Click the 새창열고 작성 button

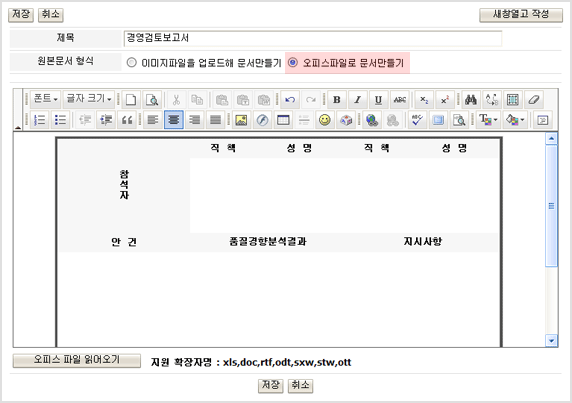(521, 15)
